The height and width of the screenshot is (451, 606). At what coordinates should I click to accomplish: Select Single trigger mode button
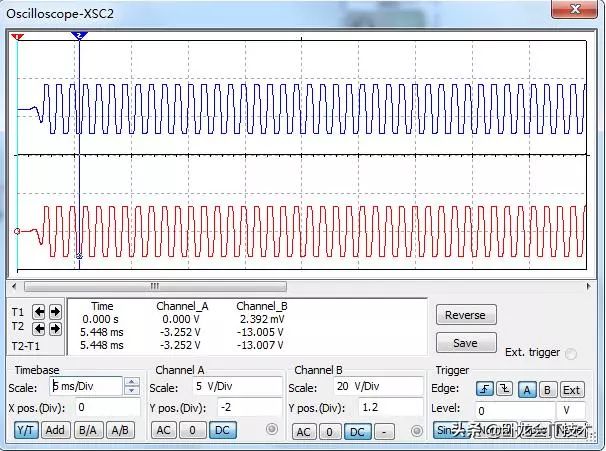pyautogui.click(x=453, y=430)
